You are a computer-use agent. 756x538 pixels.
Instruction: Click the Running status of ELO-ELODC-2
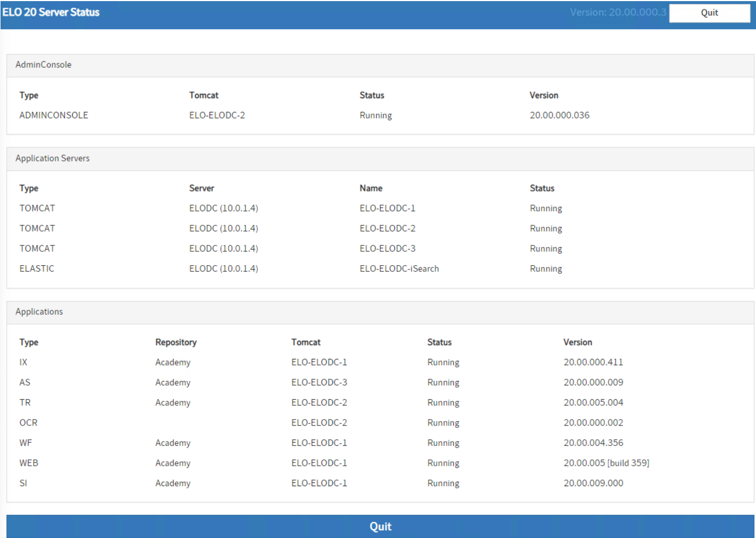(x=545, y=228)
